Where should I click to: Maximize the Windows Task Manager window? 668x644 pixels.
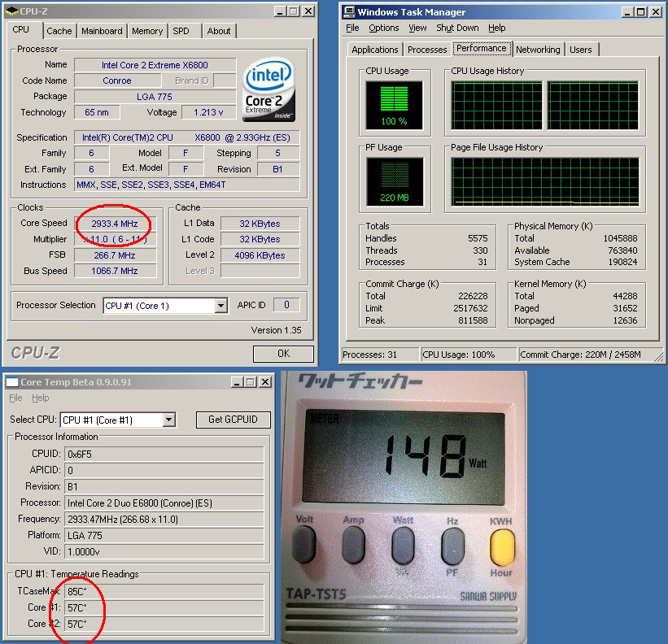pyautogui.click(x=640, y=12)
